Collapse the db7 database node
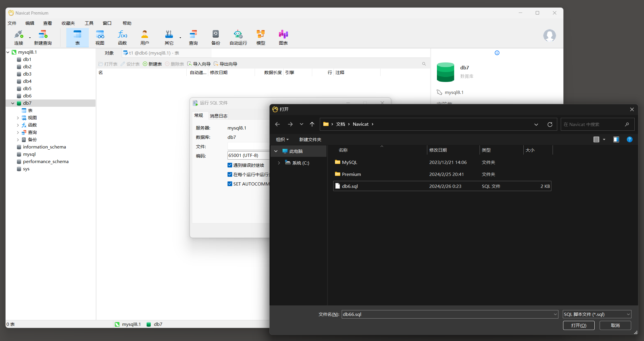This screenshot has height=341, width=644. pos(13,103)
